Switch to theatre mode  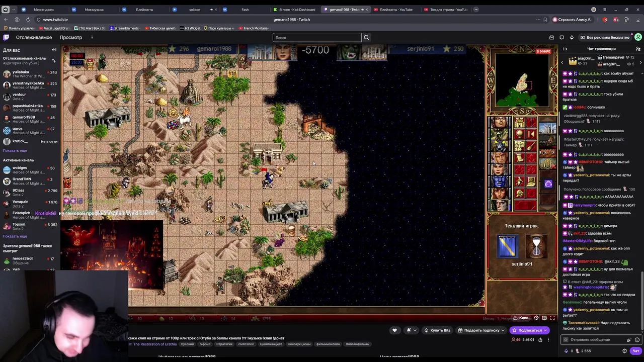pyautogui.click(x=544, y=318)
